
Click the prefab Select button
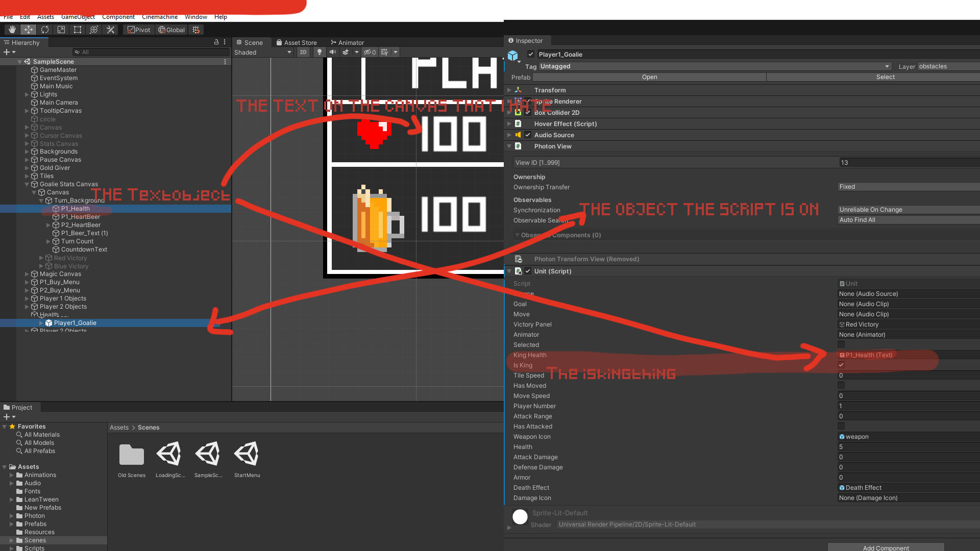coord(885,77)
